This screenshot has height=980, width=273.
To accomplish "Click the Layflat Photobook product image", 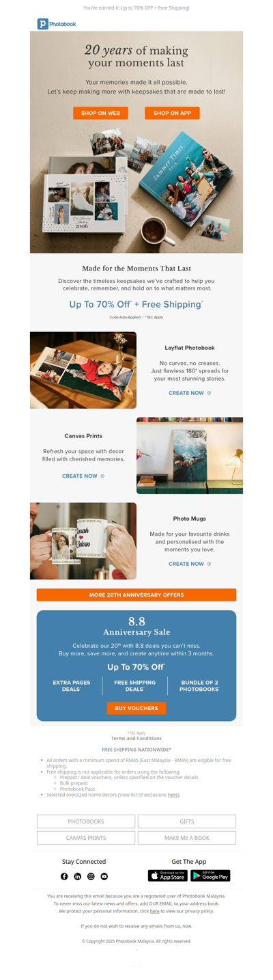I will click(x=83, y=370).
